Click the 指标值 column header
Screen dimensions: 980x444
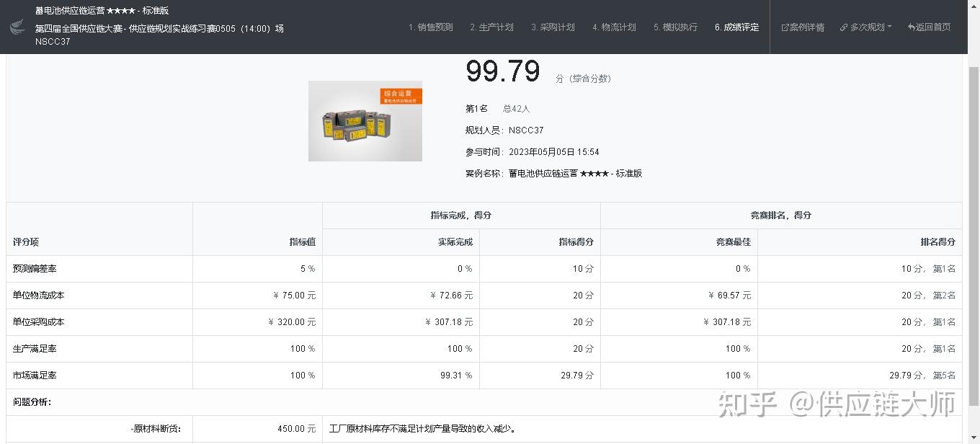pyautogui.click(x=302, y=242)
